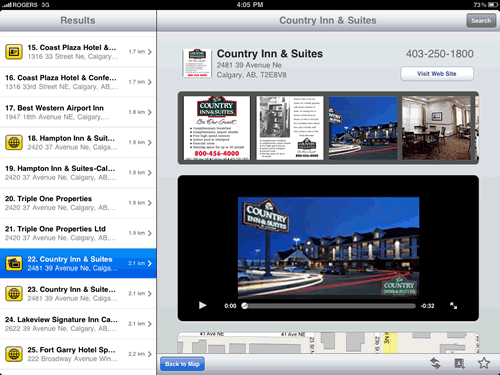The image size is (500, 375).
Task: Select 23. Country Inn & Suites result
Action: 78,293
